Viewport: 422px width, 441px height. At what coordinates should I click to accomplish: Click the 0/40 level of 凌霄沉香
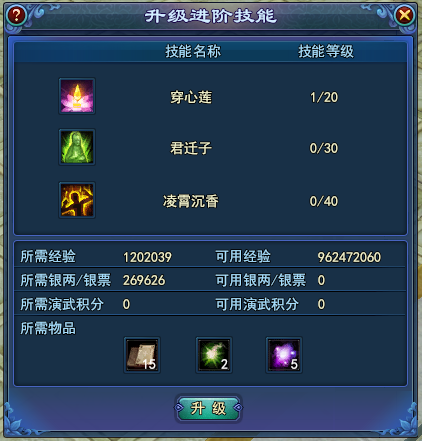pyautogui.click(x=324, y=201)
